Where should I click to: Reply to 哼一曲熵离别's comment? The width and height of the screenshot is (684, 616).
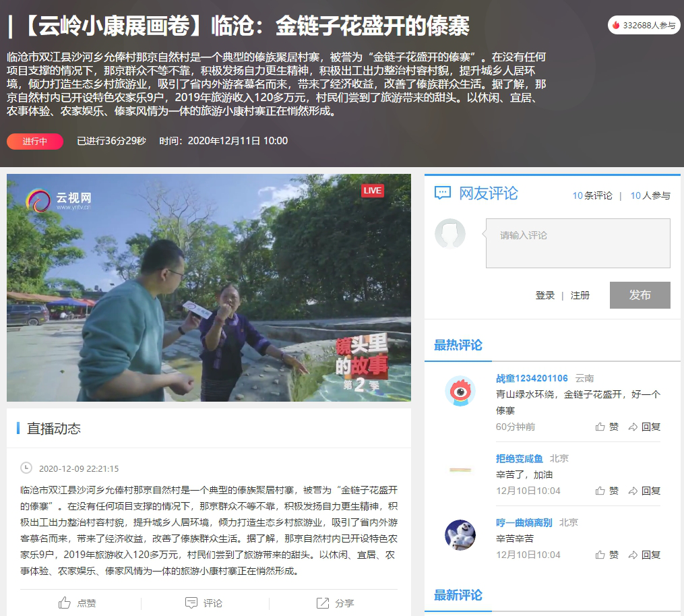(x=644, y=555)
